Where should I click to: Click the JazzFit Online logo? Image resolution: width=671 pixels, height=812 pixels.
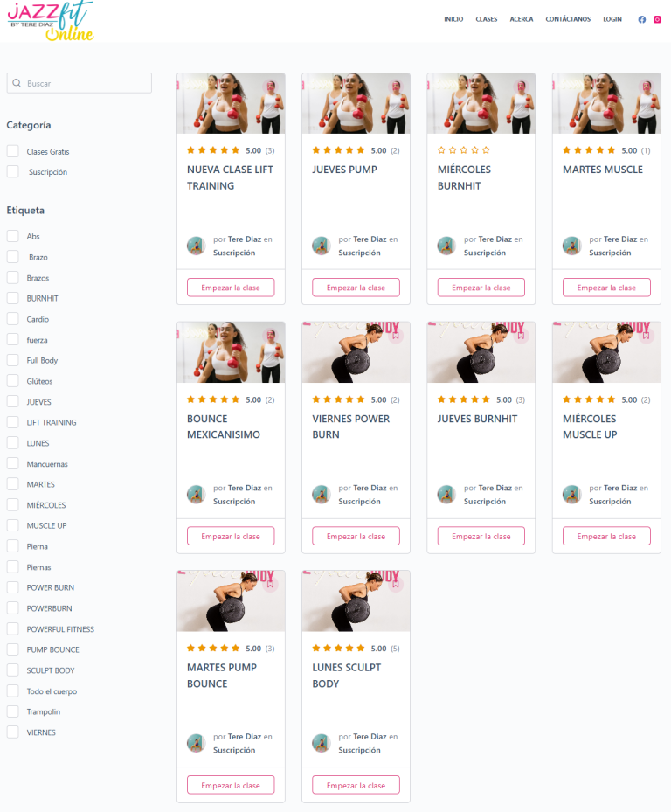tap(51, 21)
